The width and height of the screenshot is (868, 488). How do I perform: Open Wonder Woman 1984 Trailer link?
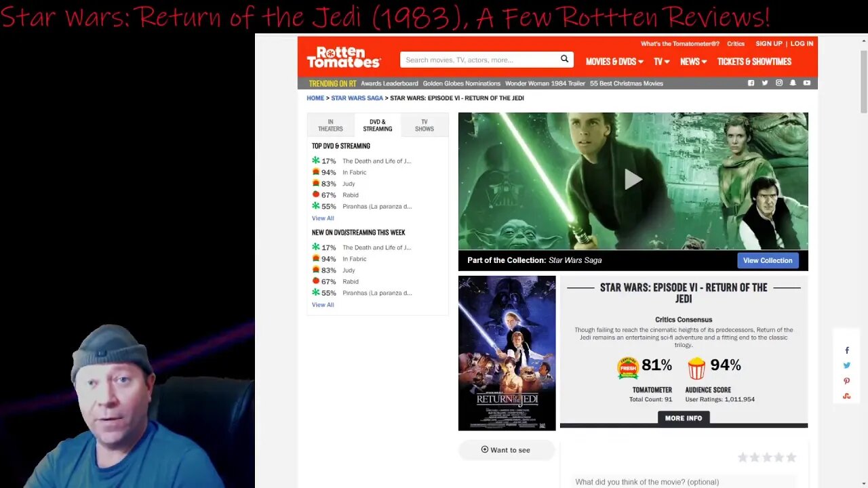click(x=545, y=83)
